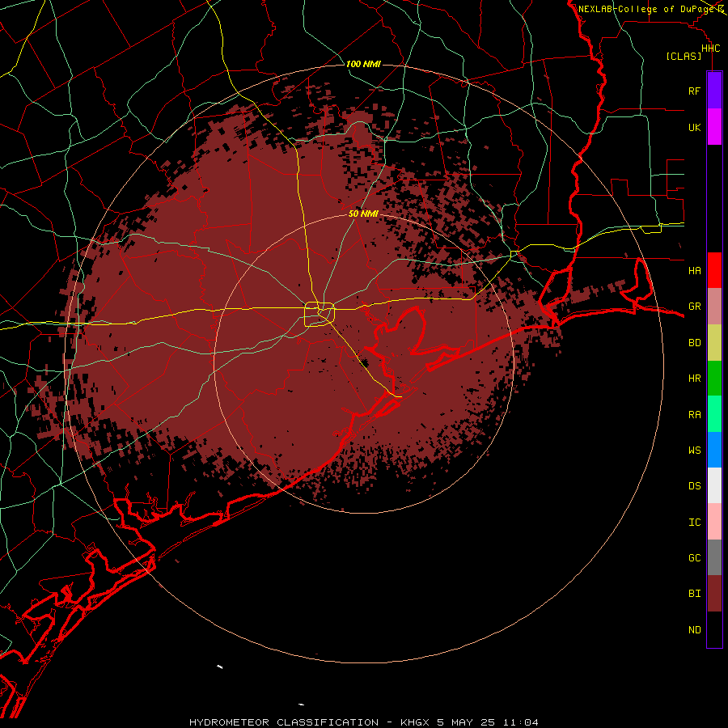Click the HR legend label

(x=695, y=379)
